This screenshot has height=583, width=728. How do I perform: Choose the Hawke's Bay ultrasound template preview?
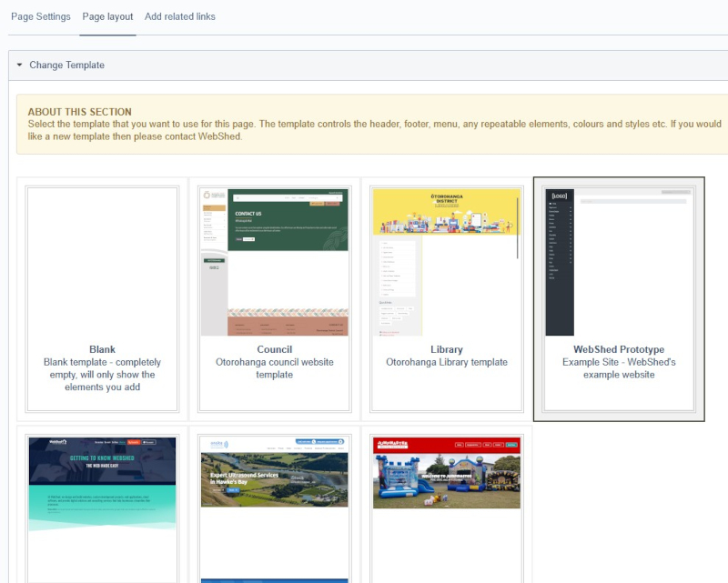(274, 491)
